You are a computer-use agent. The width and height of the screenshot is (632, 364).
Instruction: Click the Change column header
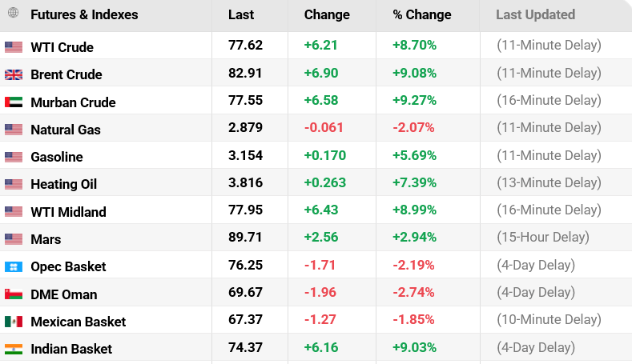pos(327,15)
